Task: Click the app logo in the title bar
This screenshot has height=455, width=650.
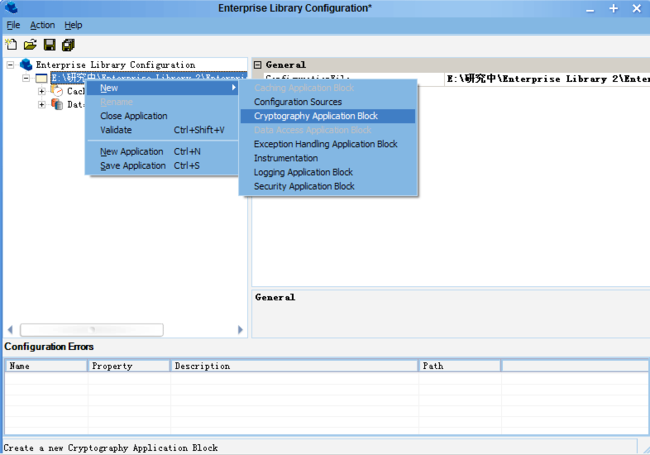Action: point(11,7)
